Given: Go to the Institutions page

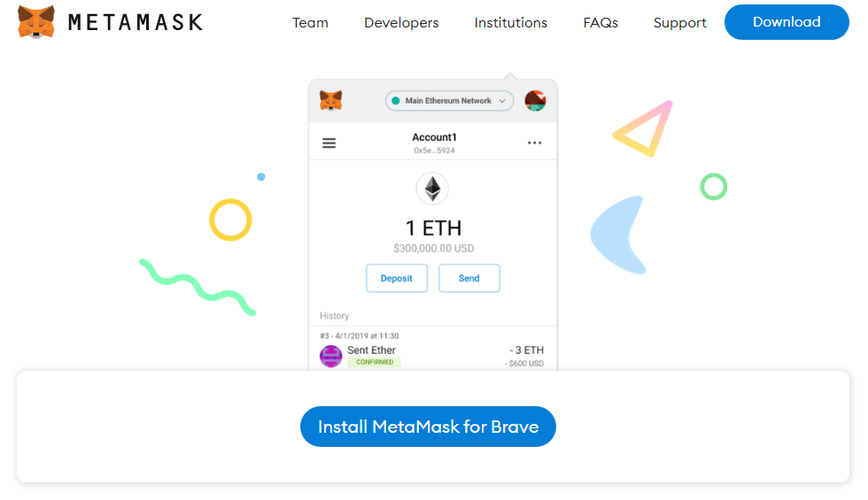Looking at the screenshot, I should (x=510, y=23).
